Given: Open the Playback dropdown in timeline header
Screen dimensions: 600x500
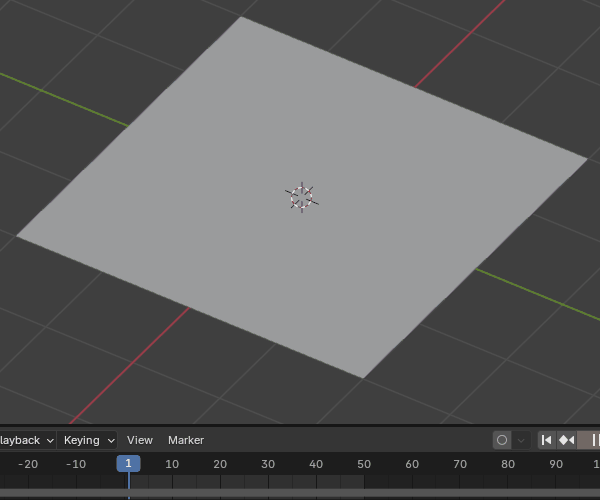Looking at the screenshot, I should pos(27,440).
